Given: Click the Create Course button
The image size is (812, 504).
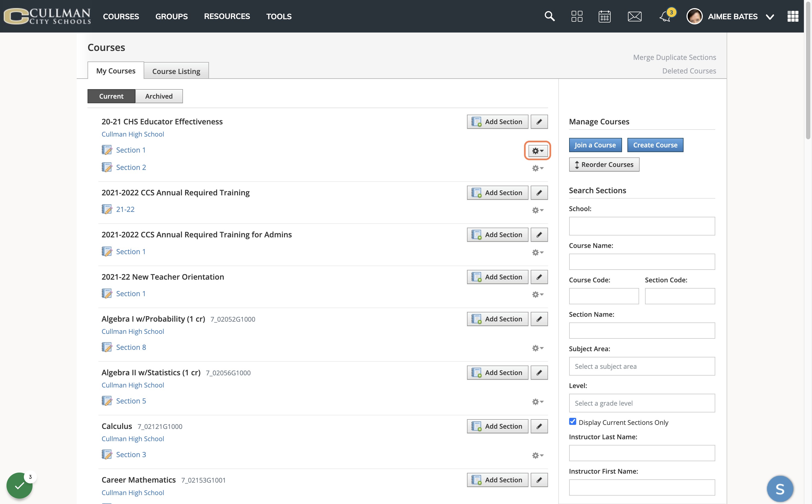Looking at the screenshot, I should (655, 145).
